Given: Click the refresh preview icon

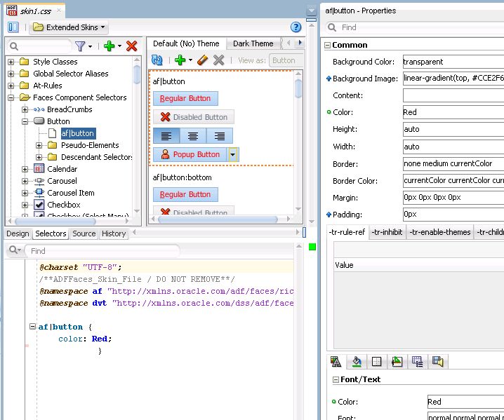Looking at the screenshot, I should click(x=157, y=60).
